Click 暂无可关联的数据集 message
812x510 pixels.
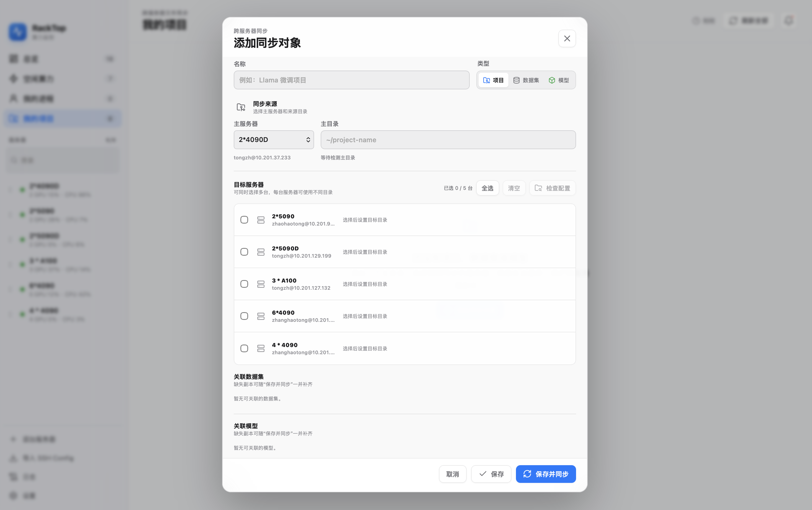tap(258, 398)
